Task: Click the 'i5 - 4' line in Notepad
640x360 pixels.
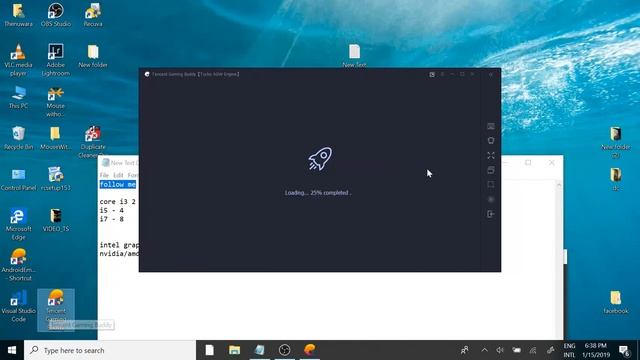Action: point(111,210)
